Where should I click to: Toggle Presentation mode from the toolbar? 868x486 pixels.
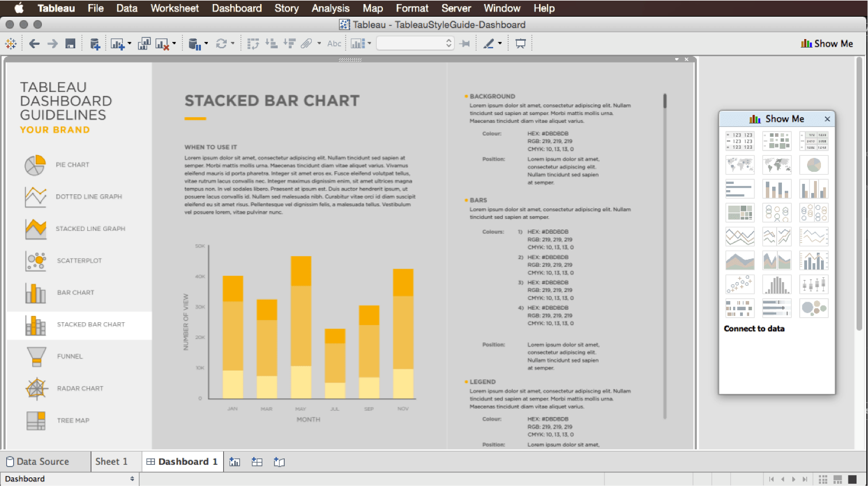click(x=520, y=43)
